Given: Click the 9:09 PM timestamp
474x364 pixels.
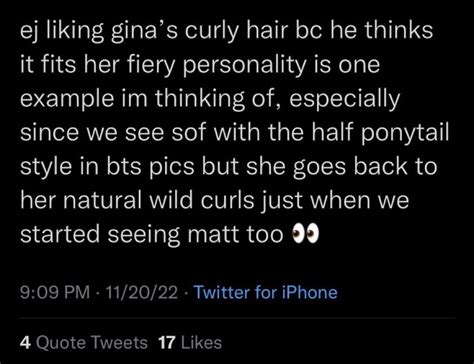Looking at the screenshot, I should 55,292.
